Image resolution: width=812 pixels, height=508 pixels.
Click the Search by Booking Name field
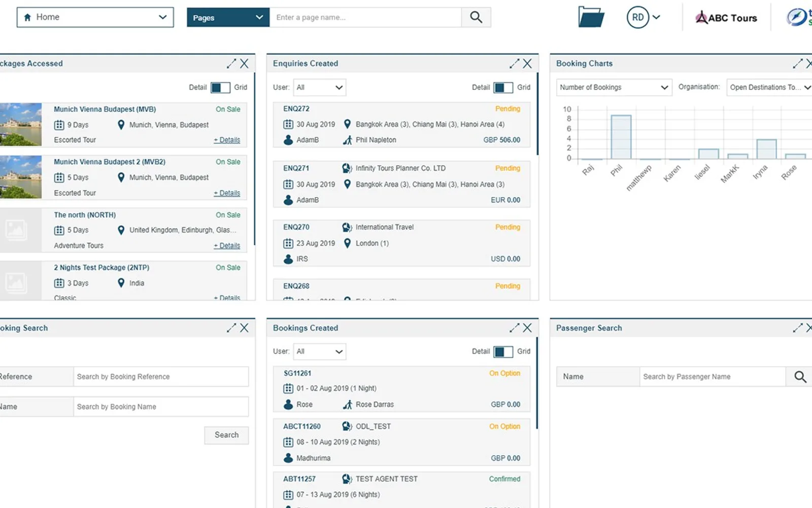coord(161,406)
